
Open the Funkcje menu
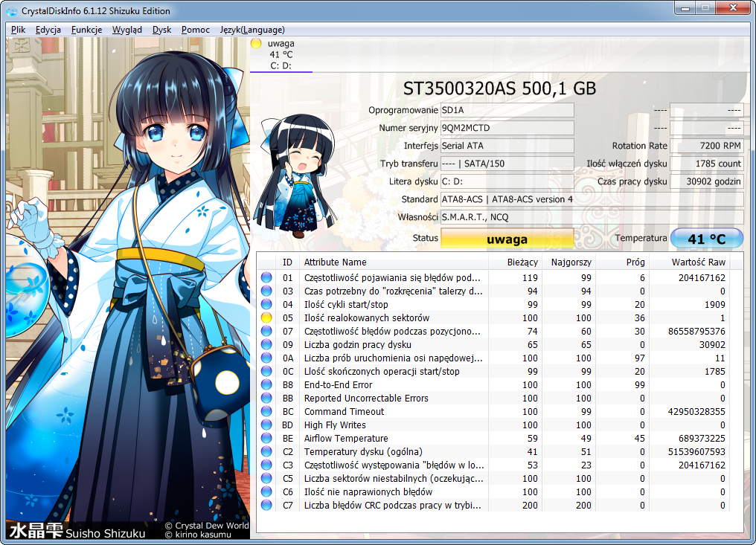[x=87, y=30]
